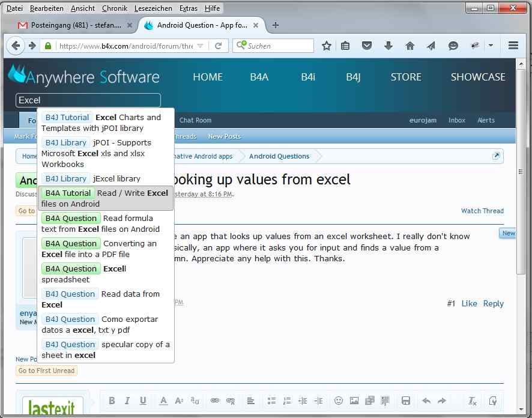
Task: Toggle underline formatting in the reply editor
Action: click(143, 401)
